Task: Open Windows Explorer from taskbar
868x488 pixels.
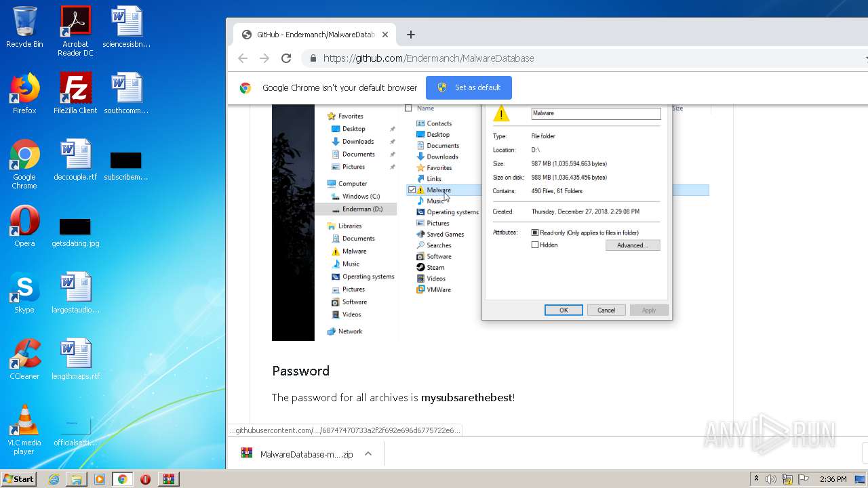Action: pyautogui.click(x=77, y=479)
